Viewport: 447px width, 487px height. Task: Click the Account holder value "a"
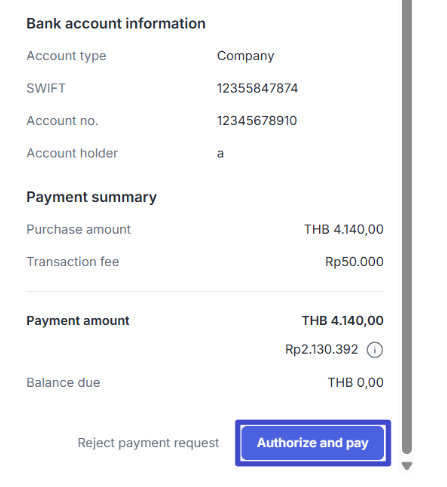(x=220, y=154)
